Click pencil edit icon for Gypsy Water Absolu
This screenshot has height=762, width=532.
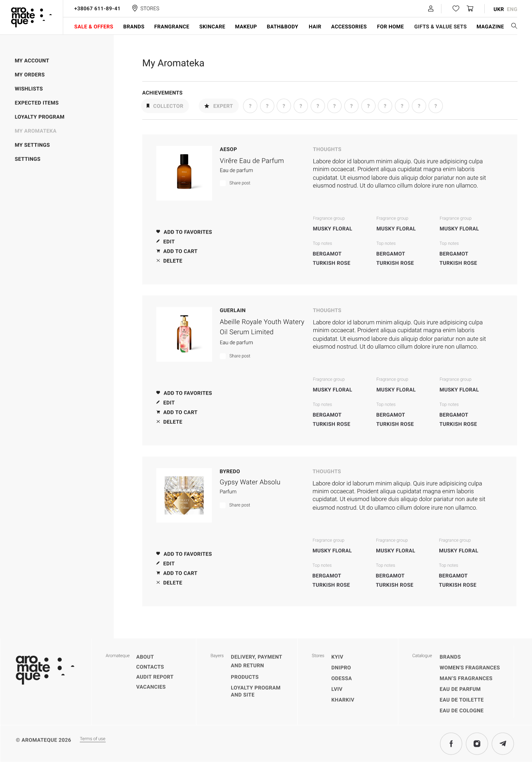pyautogui.click(x=158, y=563)
